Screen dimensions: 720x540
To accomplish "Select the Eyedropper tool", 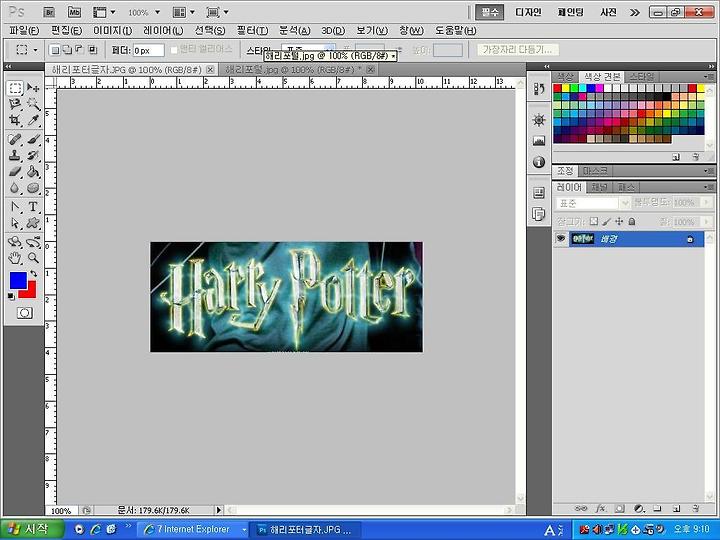I will pyautogui.click(x=33, y=120).
